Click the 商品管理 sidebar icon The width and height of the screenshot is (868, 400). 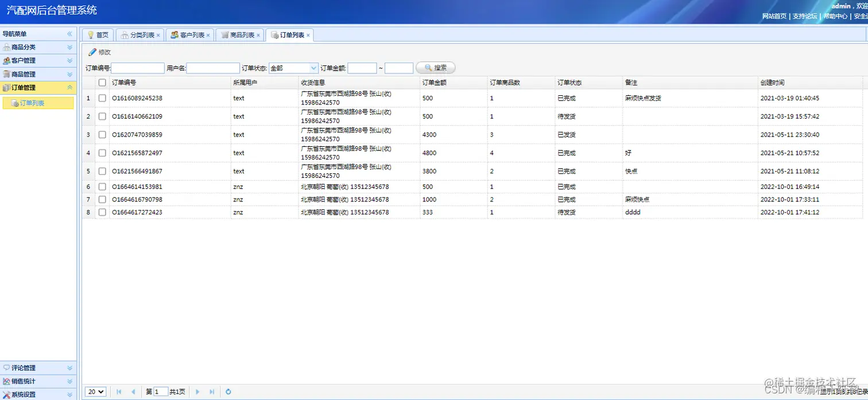coord(6,74)
